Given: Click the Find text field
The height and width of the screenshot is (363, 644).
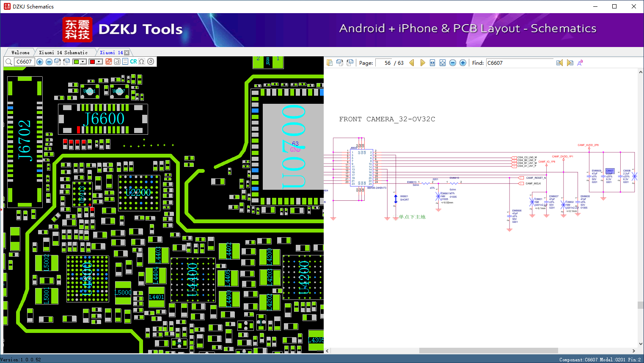Looking at the screenshot, I should click(520, 63).
